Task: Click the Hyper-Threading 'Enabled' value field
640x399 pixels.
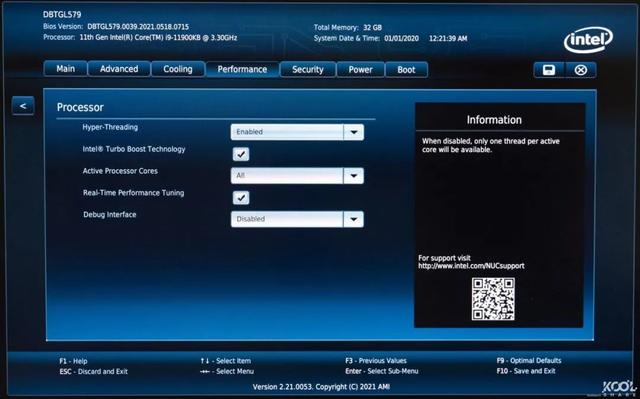Action: pos(287,132)
